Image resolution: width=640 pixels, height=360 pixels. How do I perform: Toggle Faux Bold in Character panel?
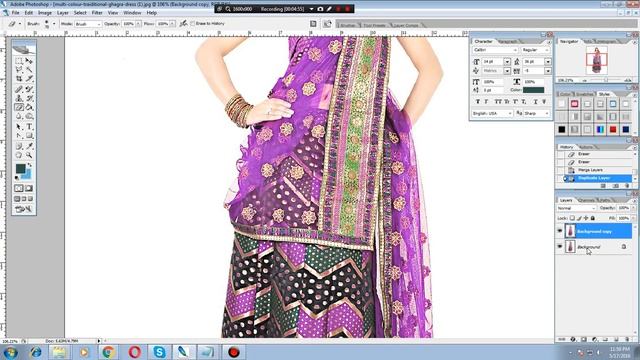[477, 102]
